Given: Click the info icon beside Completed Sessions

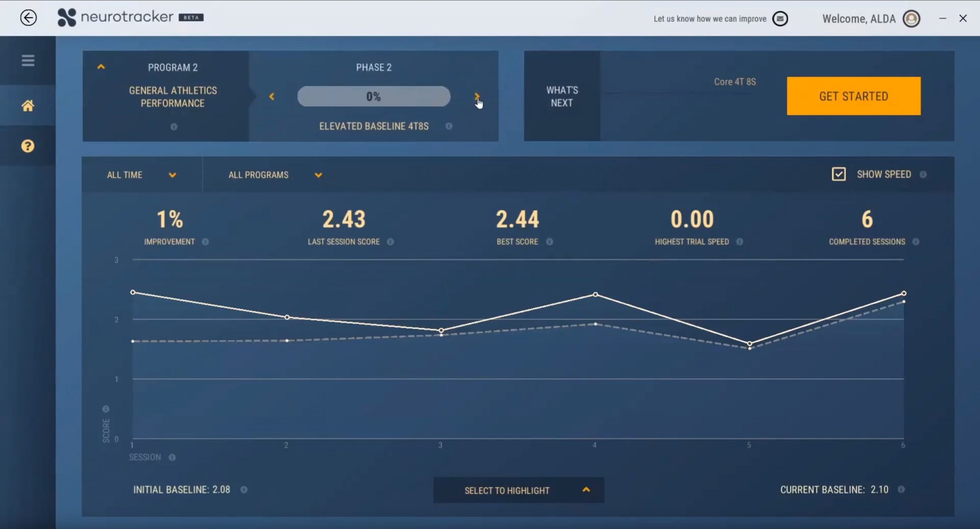Looking at the screenshot, I should (x=916, y=241).
